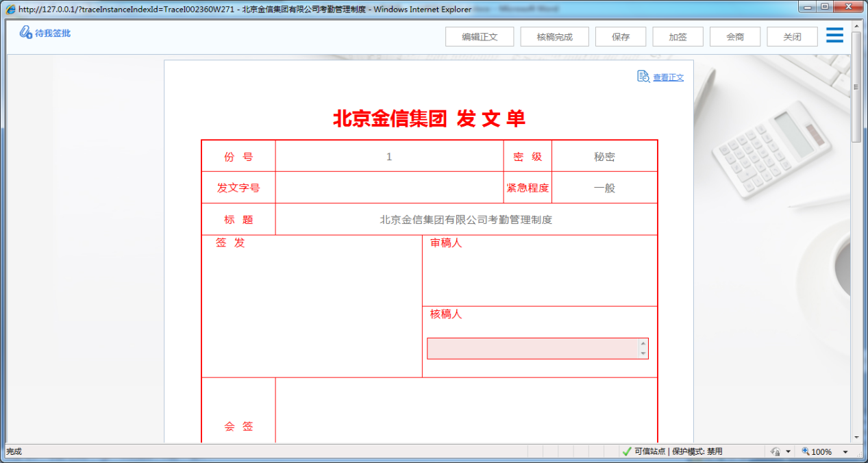Image resolution: width=868 pixels, height=463 pixels.
Task: Click the green checkmark trusted-site icon
Action: point(627,451)
